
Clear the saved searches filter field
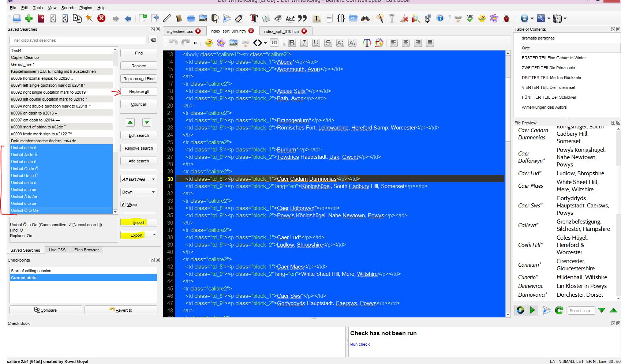coord(153,40)
